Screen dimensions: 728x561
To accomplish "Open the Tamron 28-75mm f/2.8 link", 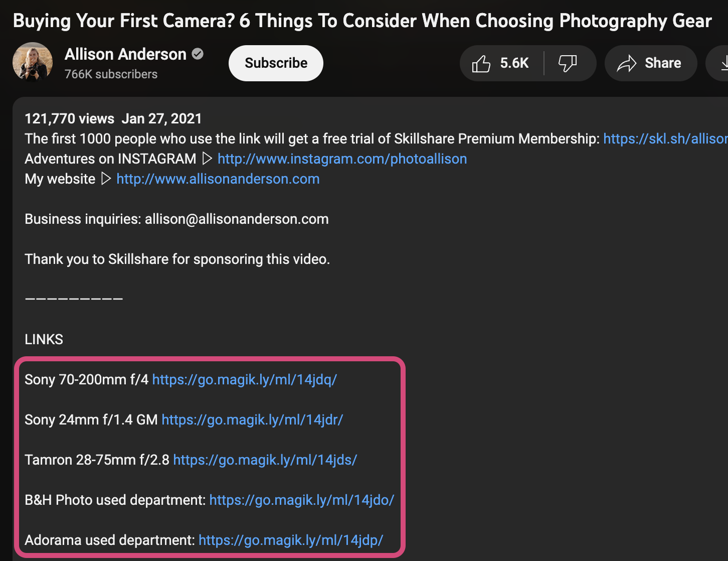I will click(x=265, y=460).
